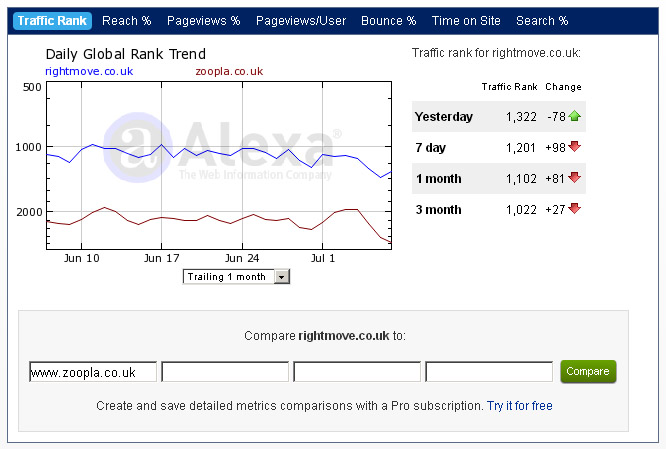Click the Jun 24 axis label
Viewport: 666px width, 449px height.
(242, 258)
